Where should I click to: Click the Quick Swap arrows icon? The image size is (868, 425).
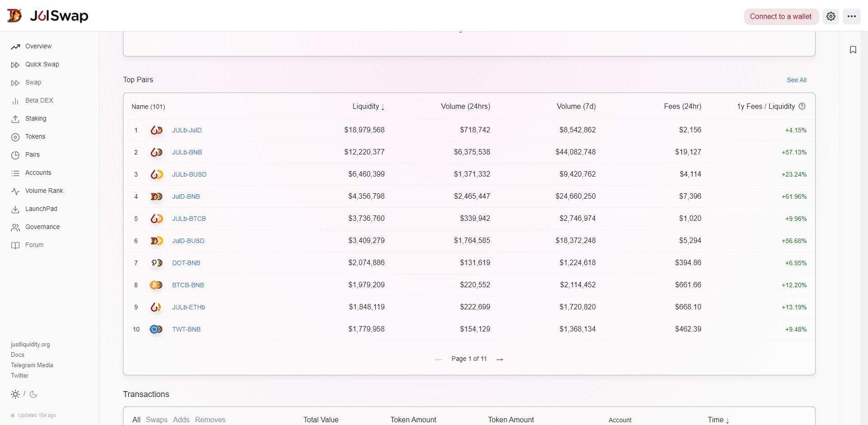(x=15, y=65)
